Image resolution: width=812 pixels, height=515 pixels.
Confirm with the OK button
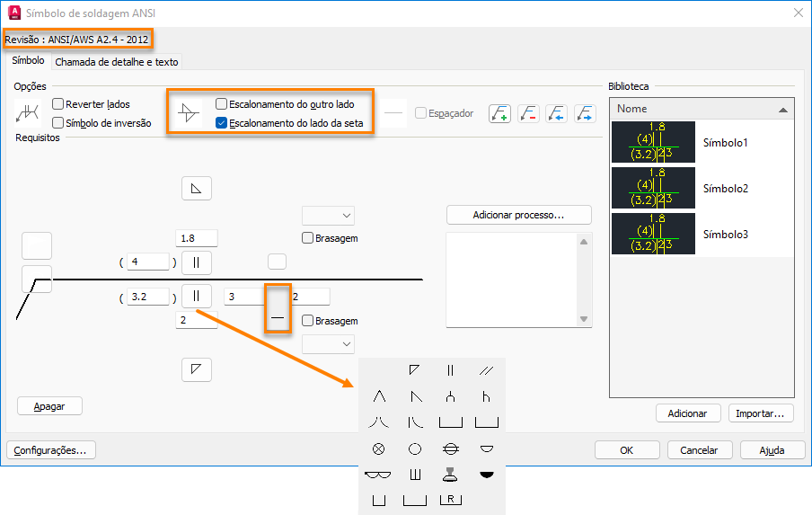click(x=627, y=450)
